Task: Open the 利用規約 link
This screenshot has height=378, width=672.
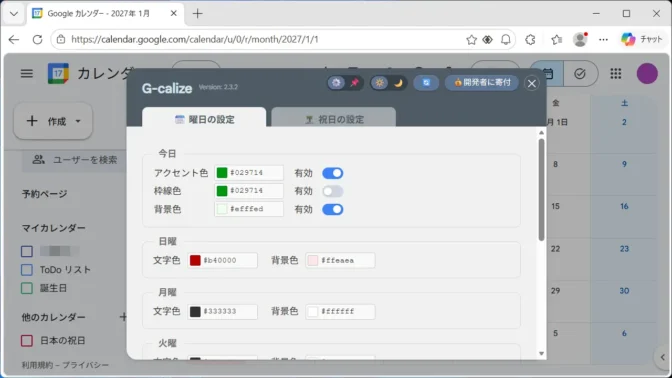Action: click(37, 365)
